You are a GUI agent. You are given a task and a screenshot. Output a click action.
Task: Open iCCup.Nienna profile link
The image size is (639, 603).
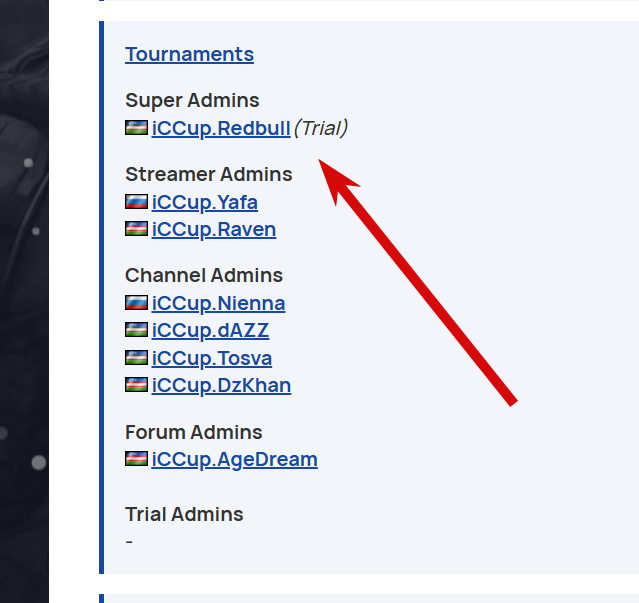[218, 303]
